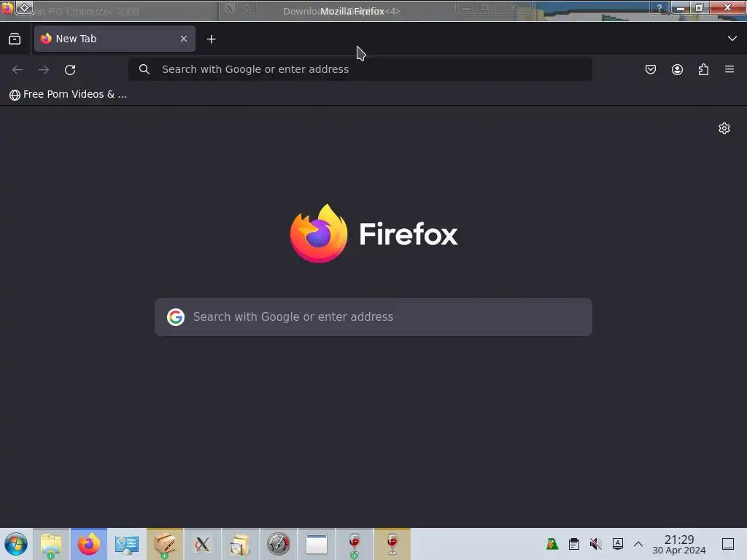Click the show desktop button
This screenshot has height=560, width=747.
(x=728, y=544)
